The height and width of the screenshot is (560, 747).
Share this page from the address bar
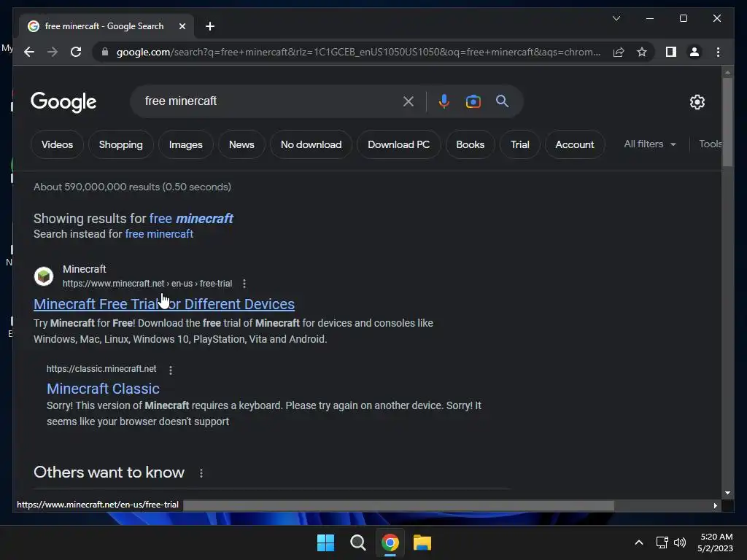click(x=619, y=52)
